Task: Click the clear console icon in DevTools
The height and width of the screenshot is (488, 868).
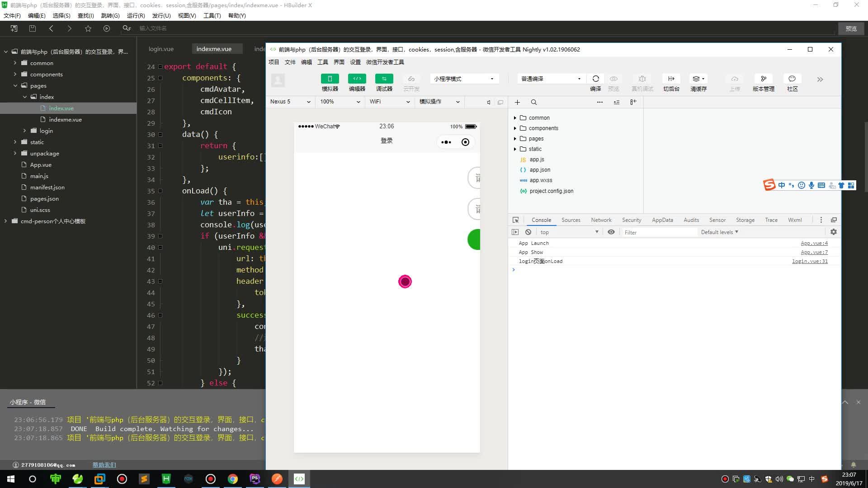Action: (x=528, y=232)
